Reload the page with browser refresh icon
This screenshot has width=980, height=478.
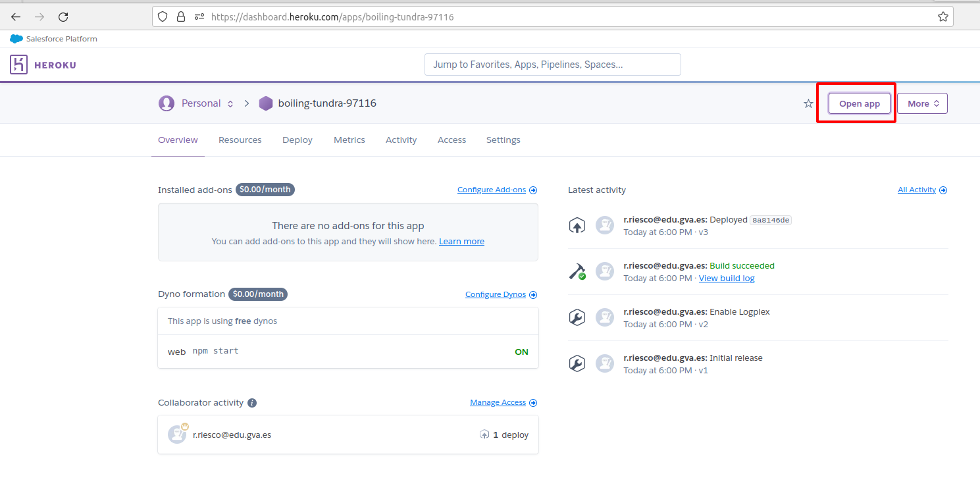click(63, 17)
